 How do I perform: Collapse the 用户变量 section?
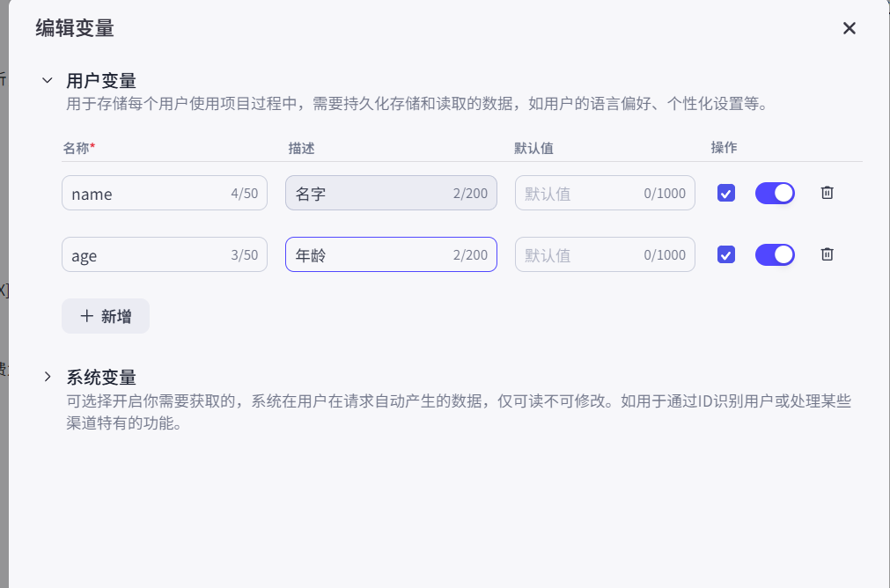[x=48, y=81]
